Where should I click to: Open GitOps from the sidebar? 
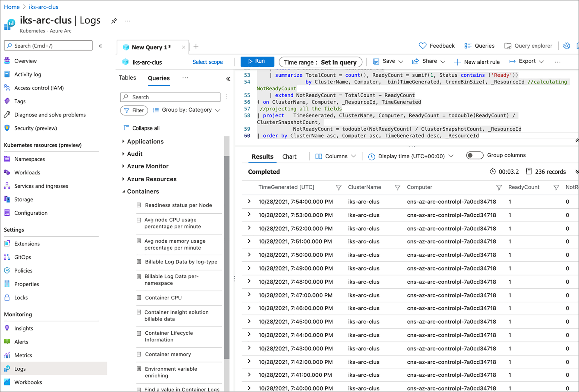[x=22, y=257]
